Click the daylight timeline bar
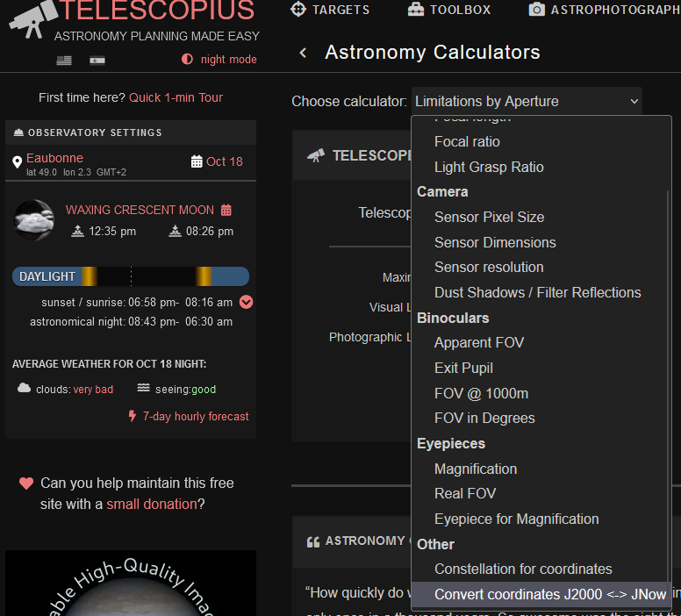Image resolution: width=681 pixels, height=616 pixels. tap(131, 276)
